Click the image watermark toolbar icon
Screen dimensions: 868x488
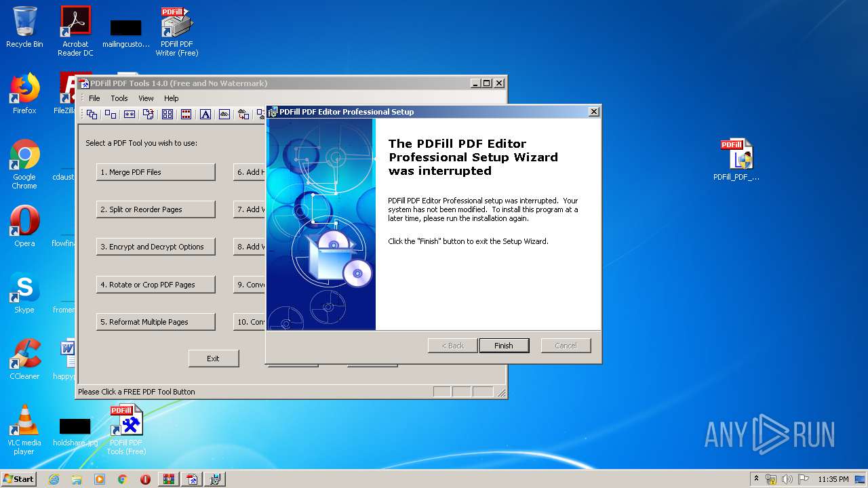click(224, 115)
